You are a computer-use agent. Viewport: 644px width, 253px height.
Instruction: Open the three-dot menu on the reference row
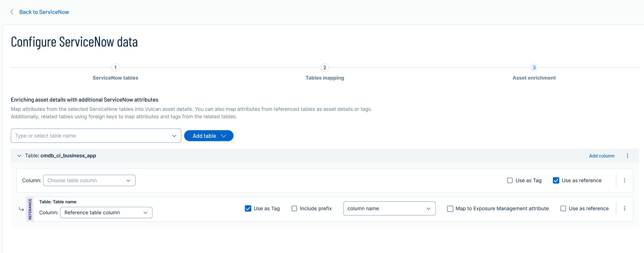pos(624,208)
